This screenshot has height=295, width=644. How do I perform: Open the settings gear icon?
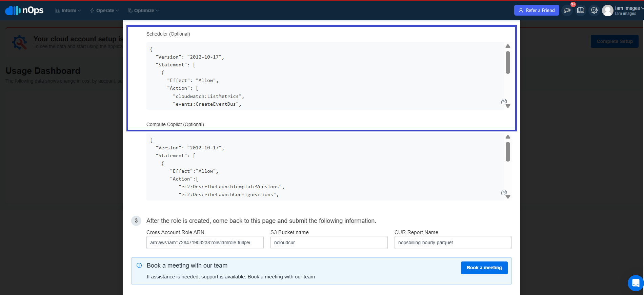[x=594, y=10]
